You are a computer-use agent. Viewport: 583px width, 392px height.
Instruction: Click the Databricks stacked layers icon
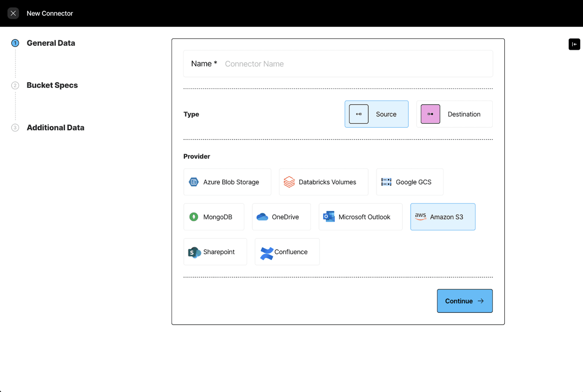(289, 182)
